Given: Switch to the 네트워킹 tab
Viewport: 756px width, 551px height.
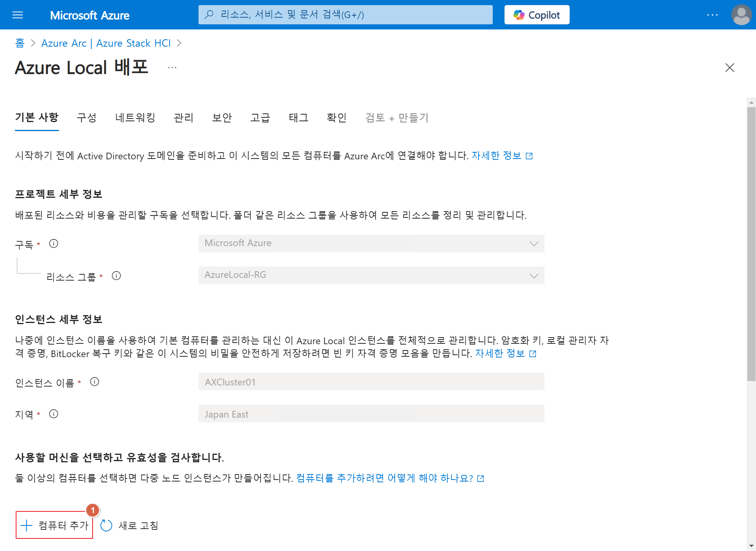Looking at the screenshot, I should pos(135,117).
